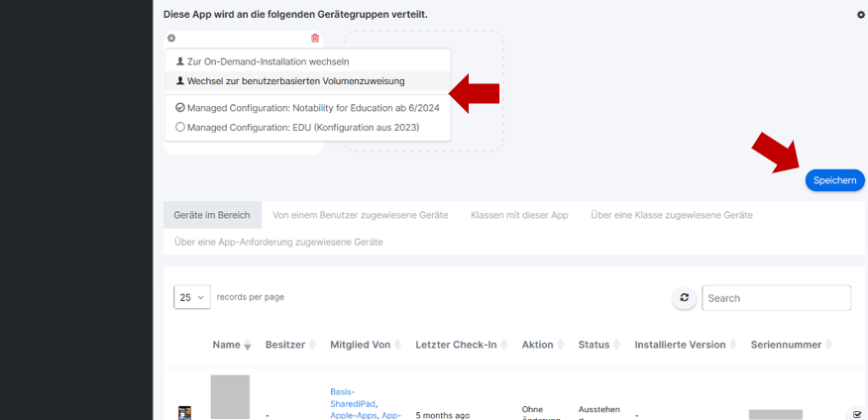Screen dimensions: 868x420
Task: Click the gear icon on device group card
Action: coord(171,39)
